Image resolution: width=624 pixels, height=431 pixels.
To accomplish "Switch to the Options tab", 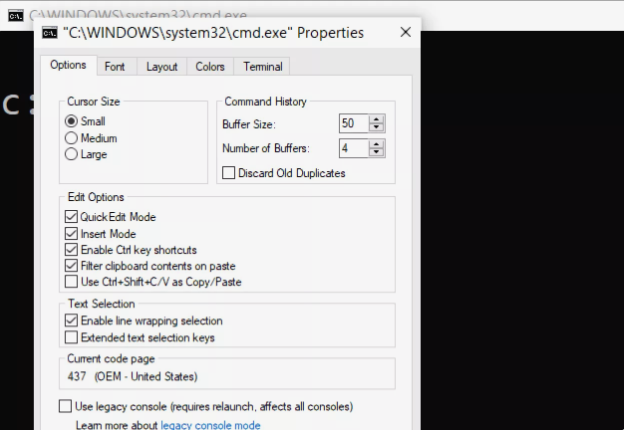I will [x=68, y=65].
